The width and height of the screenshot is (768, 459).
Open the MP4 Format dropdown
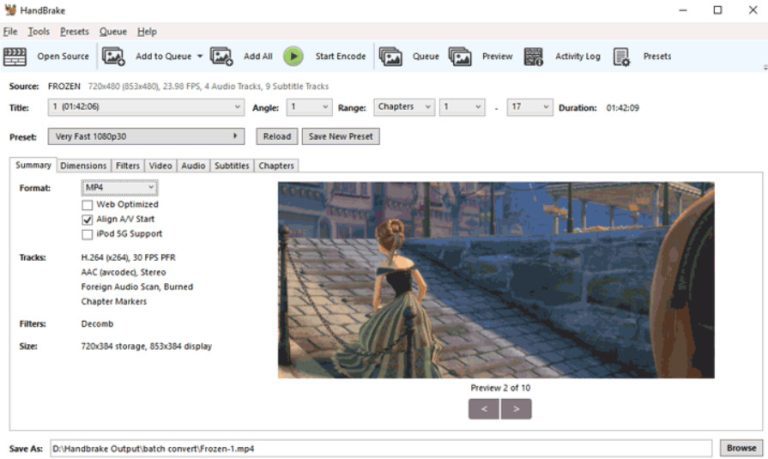[x=119, y=188]
